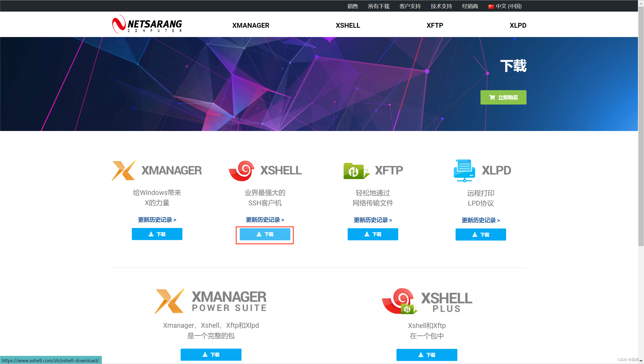Open the 客户支持 top menu item

[410, 6]
